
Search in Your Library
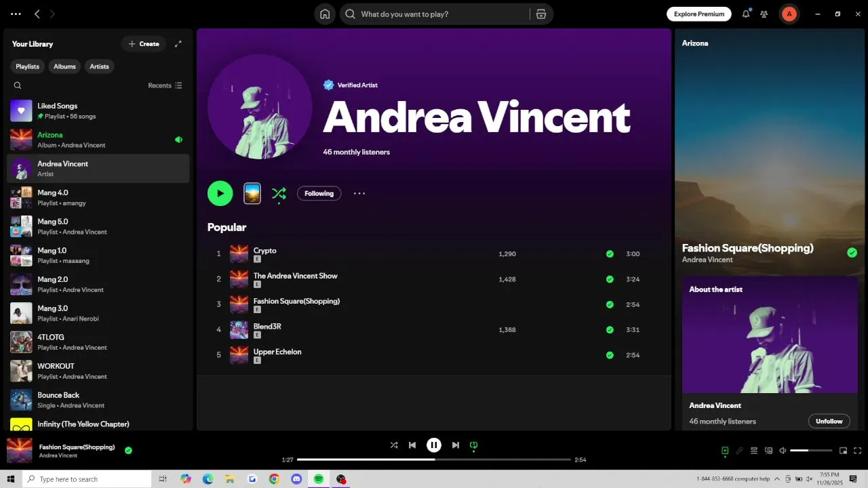point(18,85)
